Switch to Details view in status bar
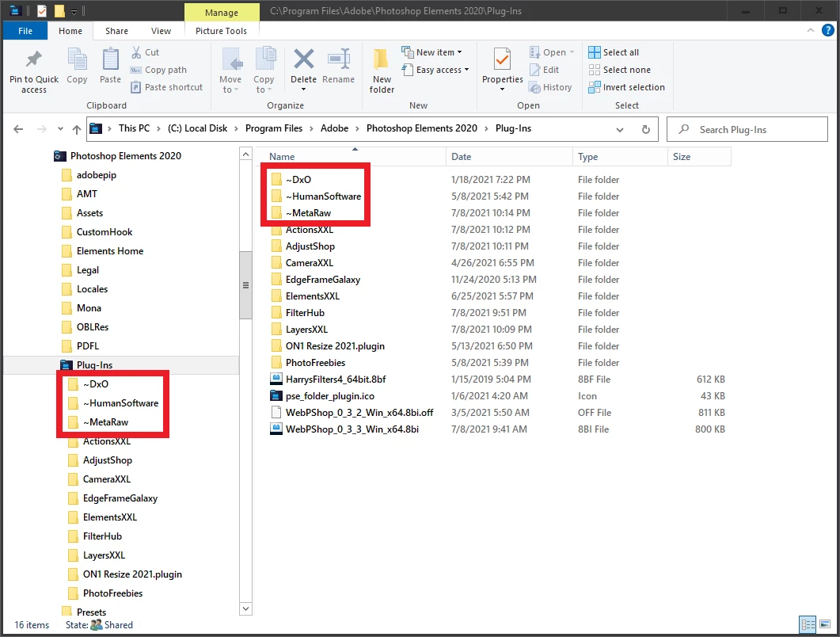This screenshot has width=840, height=637. pyautogui.click(x=808, y=624)
